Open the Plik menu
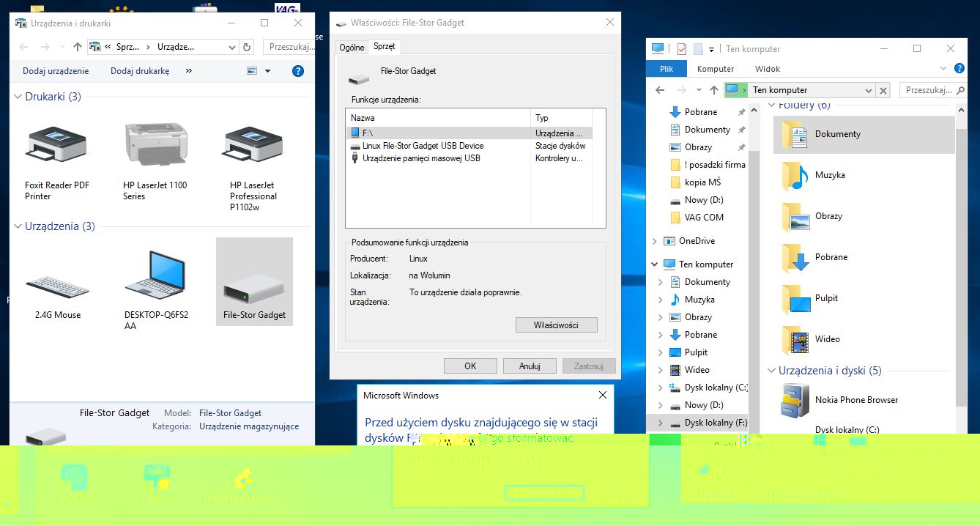 pos(666,69)
